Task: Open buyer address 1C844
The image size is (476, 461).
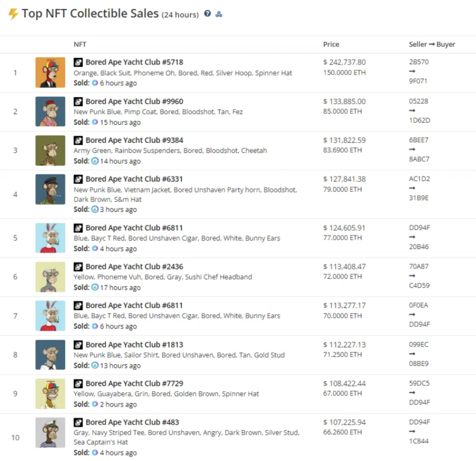Action: point(419,441)
